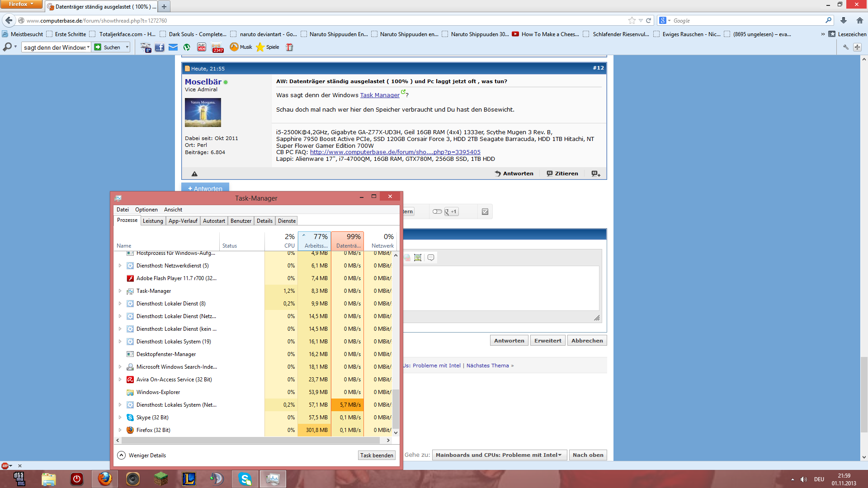Open the mail envelope toolbar icon

[173, 47]
